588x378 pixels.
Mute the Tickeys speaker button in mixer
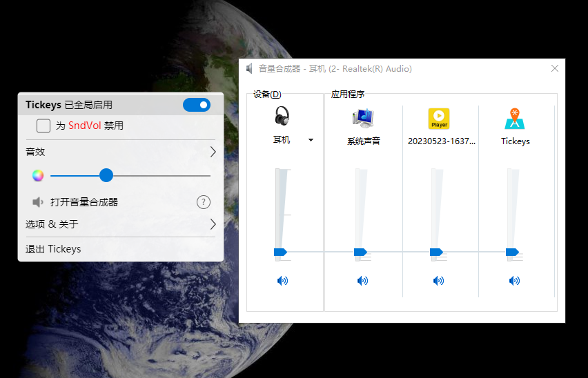[x=515, y=281]
